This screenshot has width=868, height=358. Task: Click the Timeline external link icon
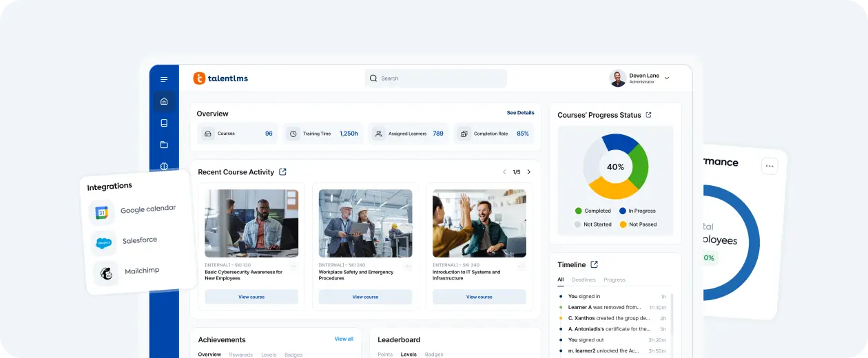coord(595,264)
